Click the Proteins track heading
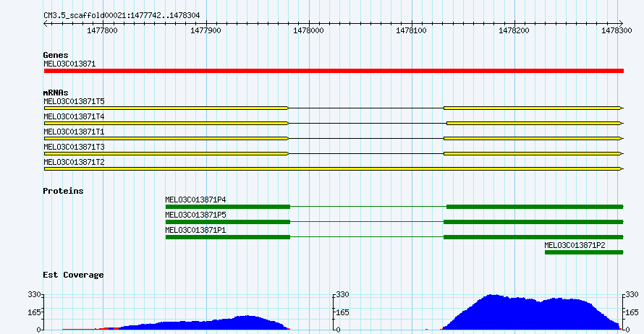This screenshot has width=644, height=334. pyautogui.click(x=63, y=191)
